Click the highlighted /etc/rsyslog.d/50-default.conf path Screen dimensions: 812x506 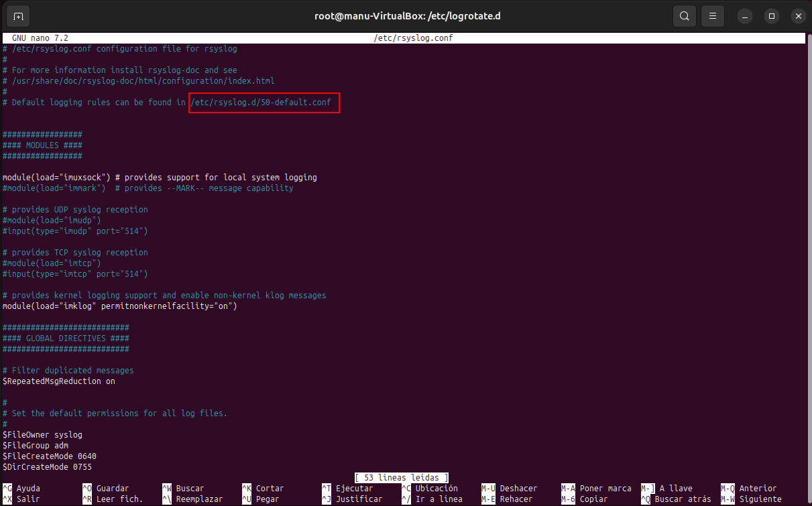[x=264, y=103]
